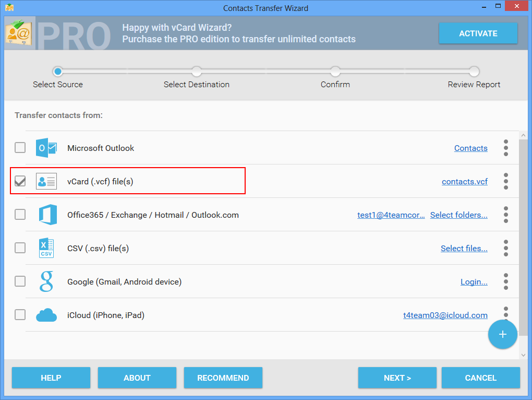
Task: Open the HELP button
Action: (x=51, y=378)
